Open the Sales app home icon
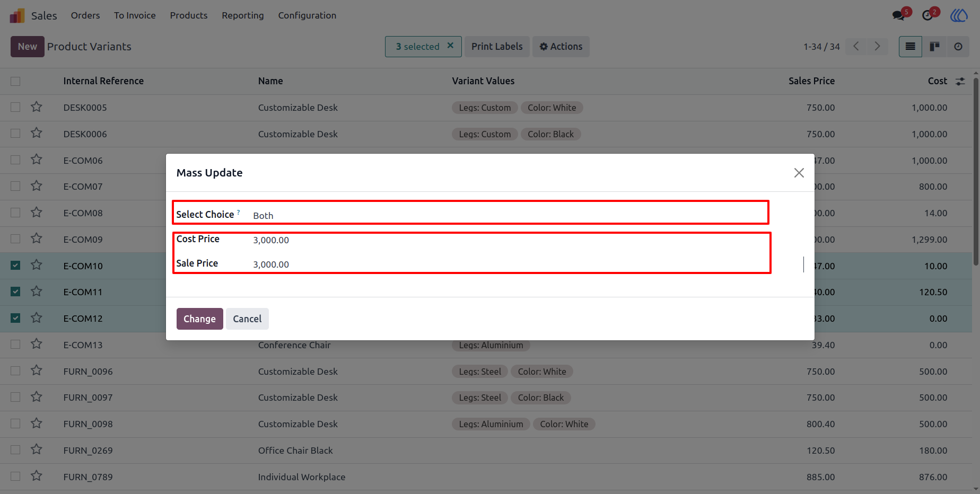The width and height of the screenshot is (980, 494). click(x=17, y=15)
